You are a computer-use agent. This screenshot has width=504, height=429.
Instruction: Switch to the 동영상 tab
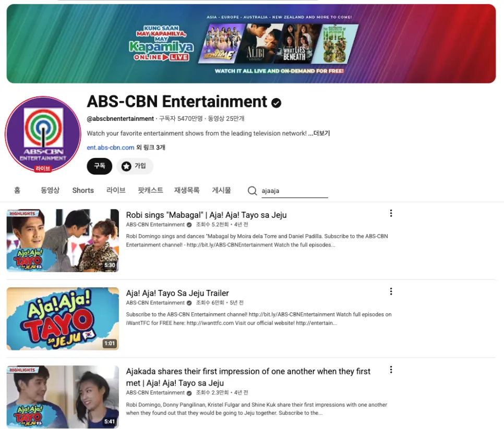click(50, 190)
